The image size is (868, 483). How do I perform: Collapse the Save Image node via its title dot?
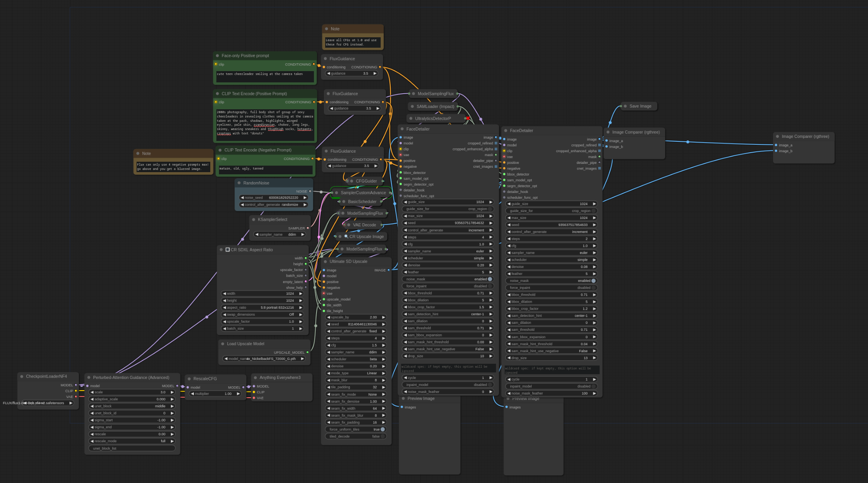click(625, 106)
